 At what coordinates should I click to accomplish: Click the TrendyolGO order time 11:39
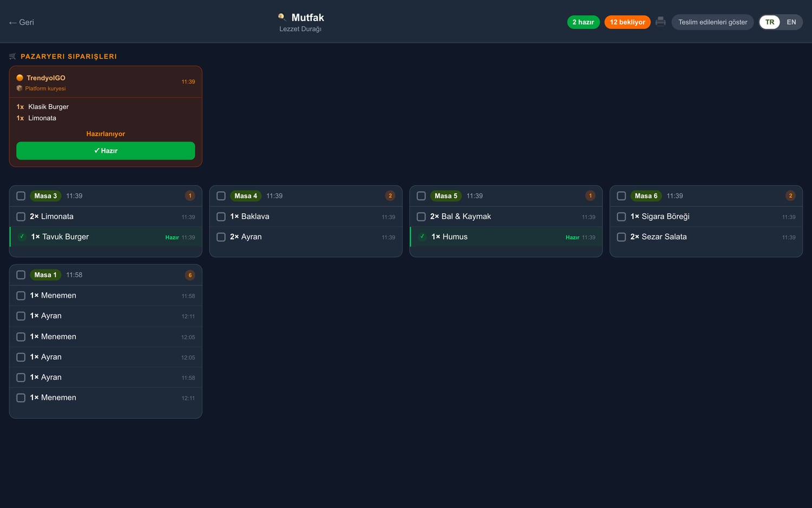pyautogui.click(x=188, y=82)
